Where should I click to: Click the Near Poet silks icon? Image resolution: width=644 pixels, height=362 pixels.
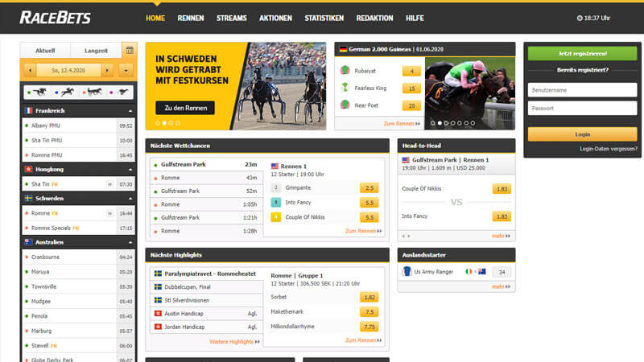345,105
